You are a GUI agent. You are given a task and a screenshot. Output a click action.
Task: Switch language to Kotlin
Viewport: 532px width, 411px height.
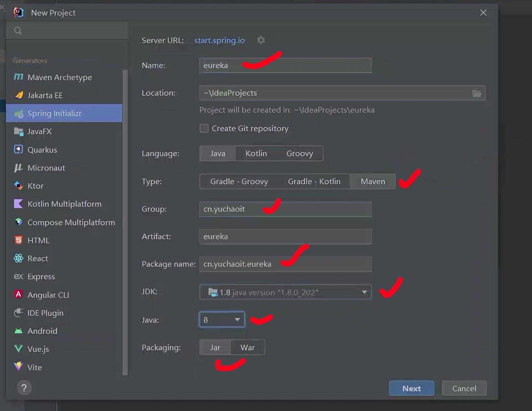click(256, 154)
